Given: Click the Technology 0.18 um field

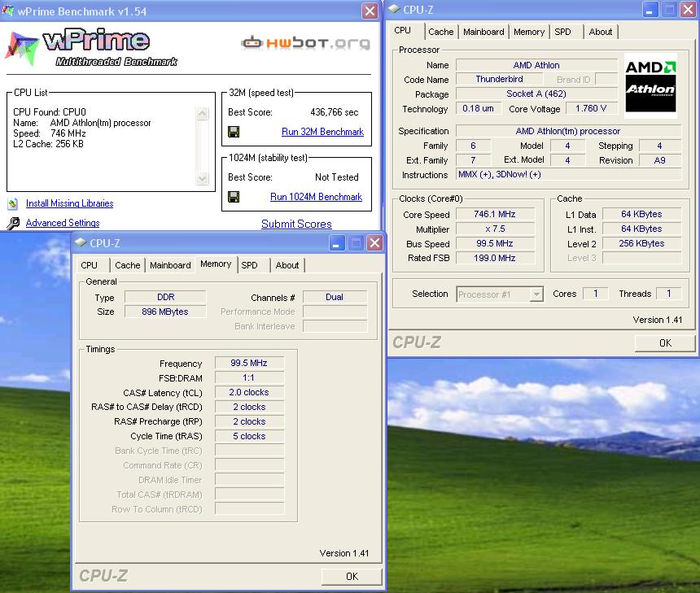Looking at the screenshot, I should click(x=478, y=108).
